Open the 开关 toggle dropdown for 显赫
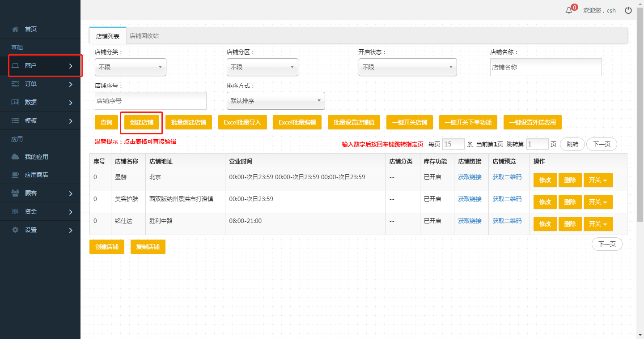The width and height of the screenshot is (644, 339). pos(598,180)
